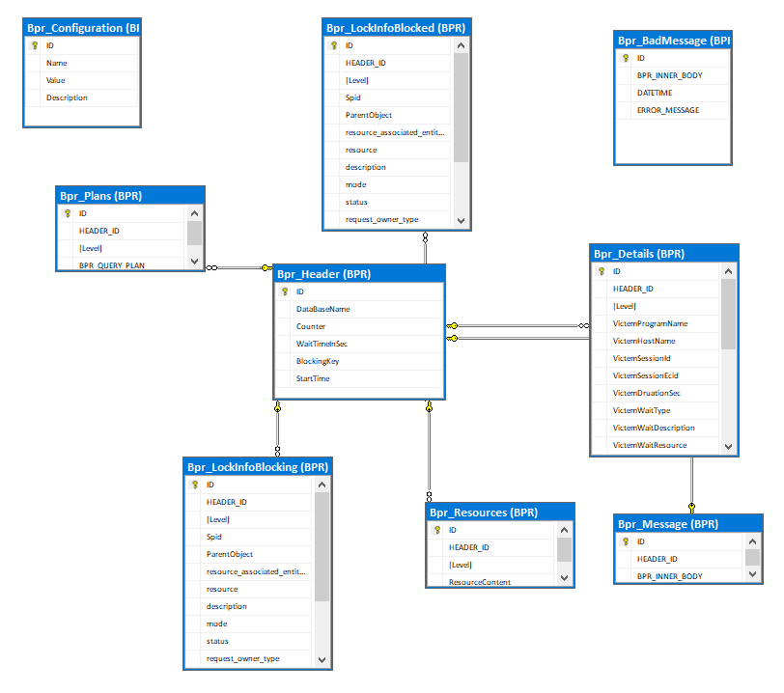Select the Bpr_LockInfoBlocked (BPR) title bar

pyautogui.click(x=397, y=28)
